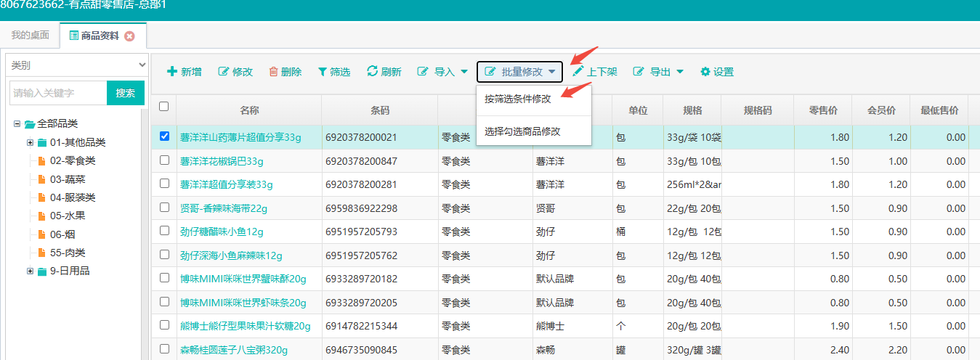Click retail price 2.40 for 森畅
This screenshot has height=360, width=980.
[x=824, y=351]
